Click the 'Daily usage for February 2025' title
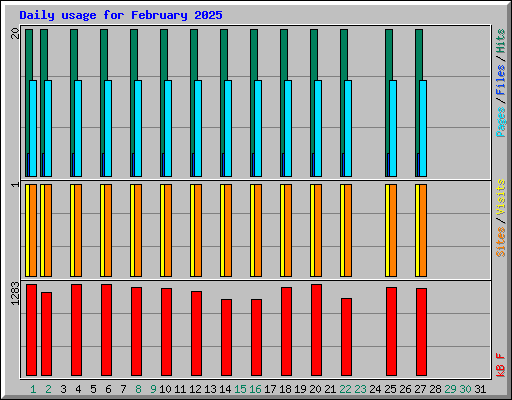The width and height of the screenshot is (512, 400). [x=121, y=15]
